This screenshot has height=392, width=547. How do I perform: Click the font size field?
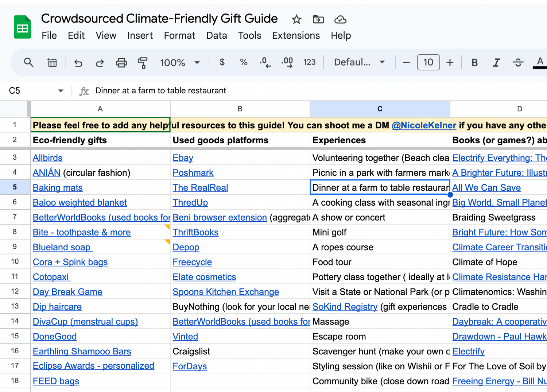[x=428, y=62]
